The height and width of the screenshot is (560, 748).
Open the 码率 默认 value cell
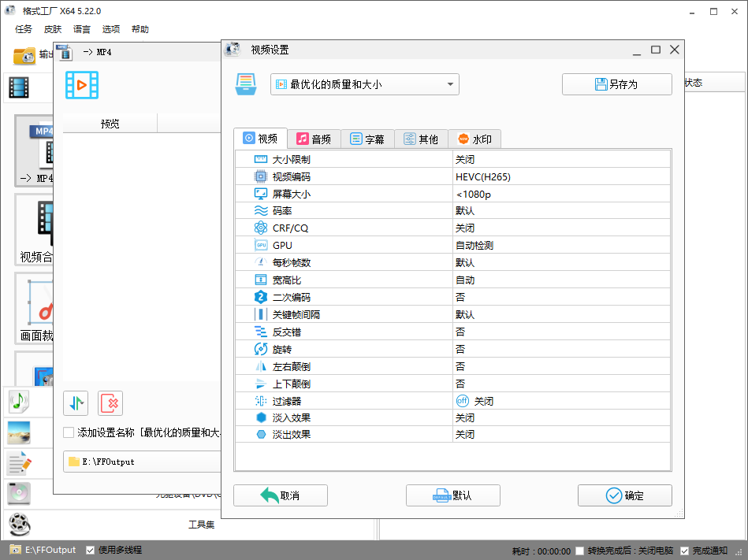561,210
